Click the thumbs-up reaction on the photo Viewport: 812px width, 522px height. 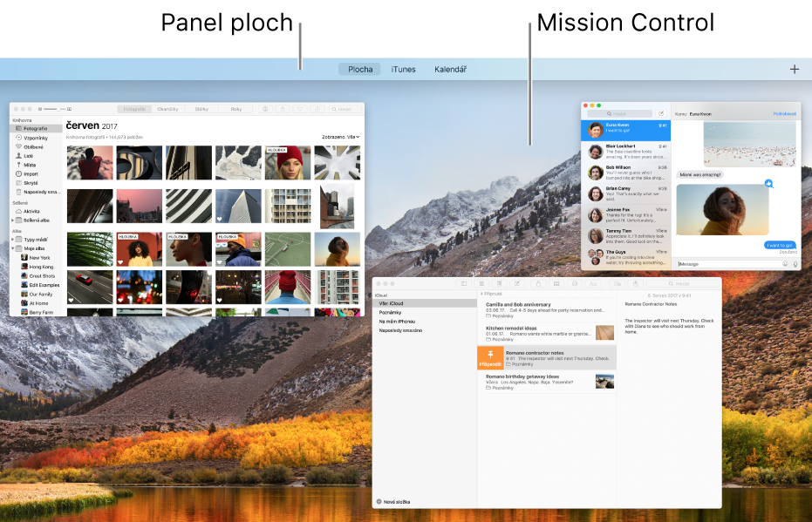tap(768, 183)
